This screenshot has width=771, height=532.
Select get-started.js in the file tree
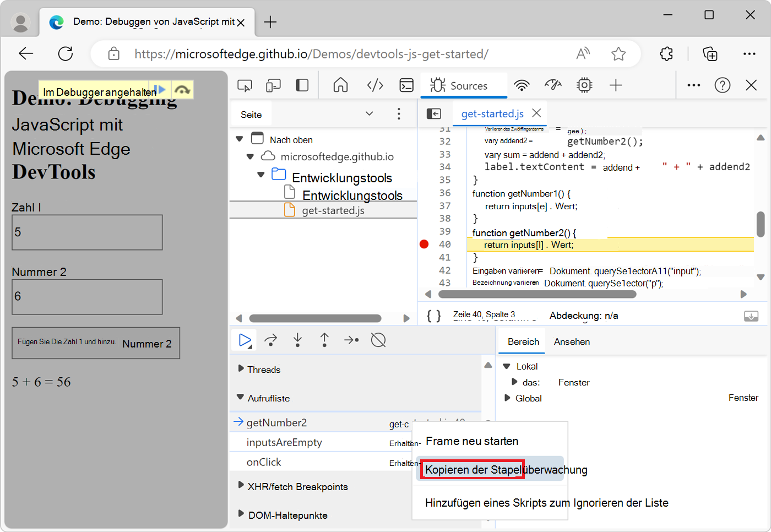coord(333,210)
